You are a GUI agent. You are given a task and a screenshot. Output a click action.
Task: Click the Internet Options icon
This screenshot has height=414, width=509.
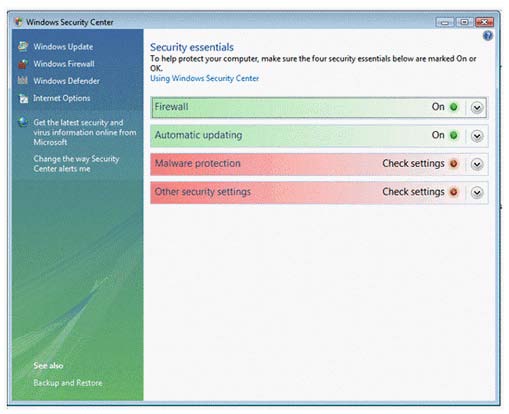click(23, 98)
